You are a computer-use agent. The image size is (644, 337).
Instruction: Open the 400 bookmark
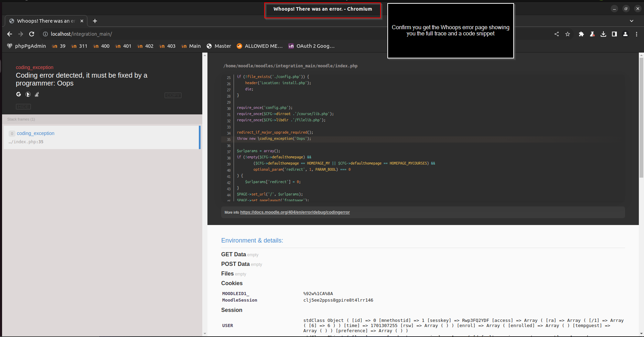pyautogui.click(x=101, y=46)
